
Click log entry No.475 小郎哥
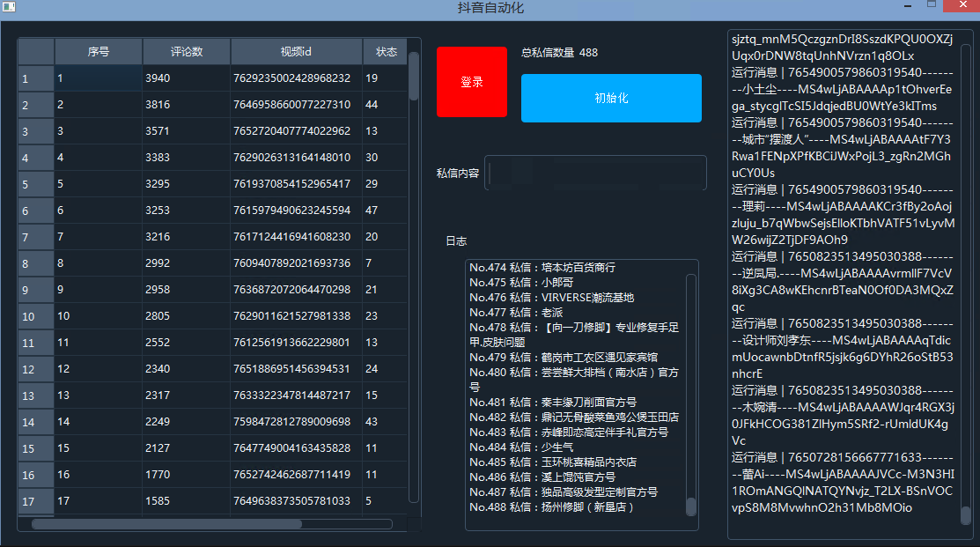coord(521,283)
